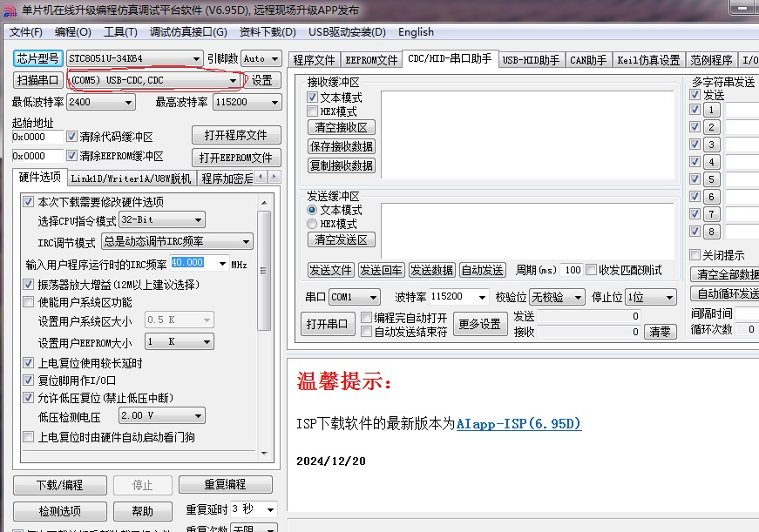Click 发送数据 button
Image resolution: width=759 pixels, height=532 pixels.
[431, 270]
